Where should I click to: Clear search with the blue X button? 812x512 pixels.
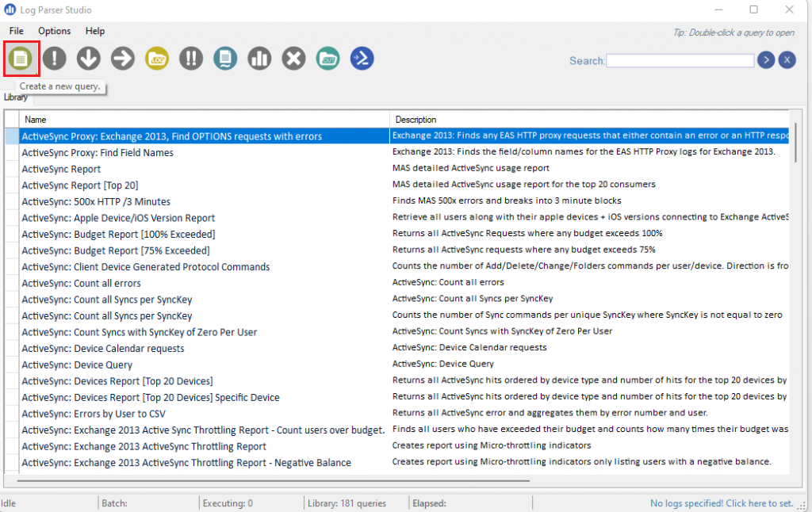(787, 60)
